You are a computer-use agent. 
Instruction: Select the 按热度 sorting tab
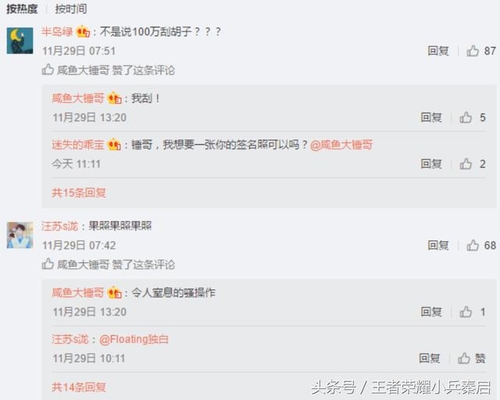tap(22, 9)
